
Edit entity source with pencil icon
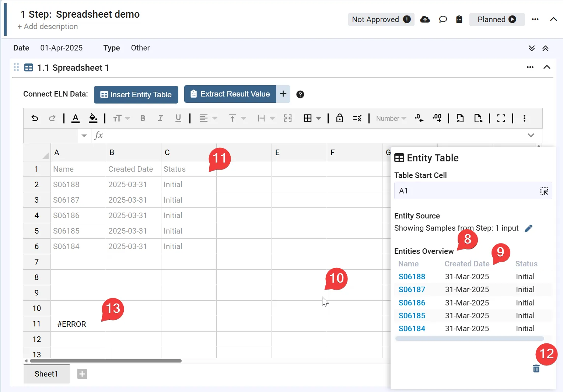[528, 228]
